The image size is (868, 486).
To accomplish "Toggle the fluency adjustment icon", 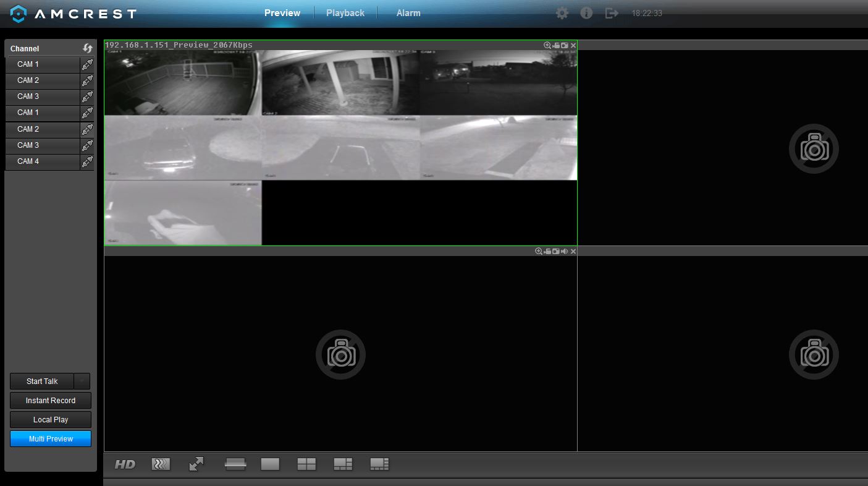I will (x=161, y=464).
